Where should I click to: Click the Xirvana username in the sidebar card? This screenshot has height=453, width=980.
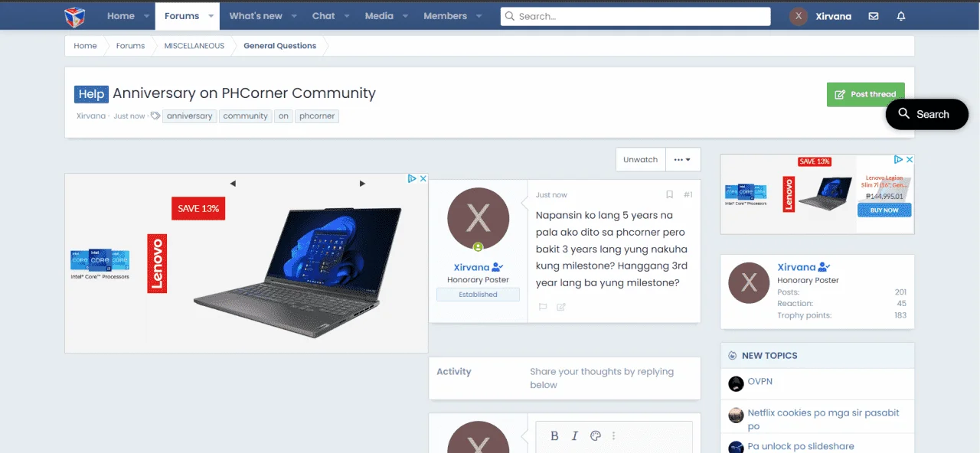coord(796,267)
